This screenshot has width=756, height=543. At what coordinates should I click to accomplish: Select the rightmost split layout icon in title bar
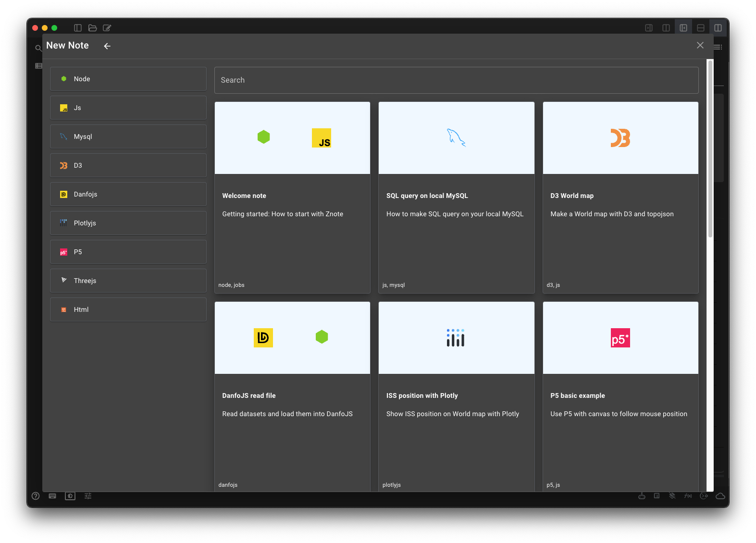tap(718, 28)
